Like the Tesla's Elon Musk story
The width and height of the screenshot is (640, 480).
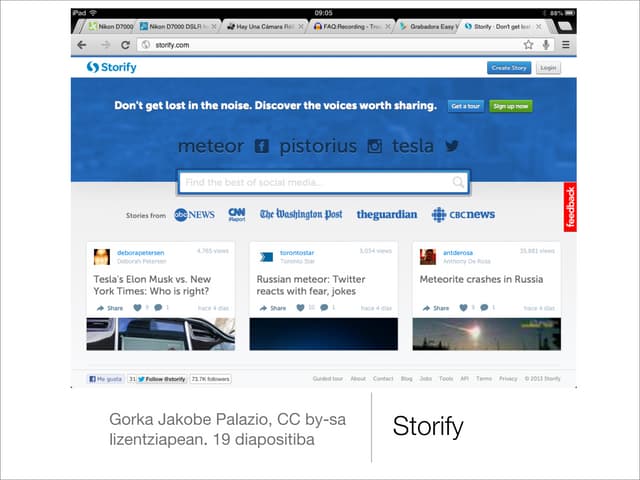pos(137,308)
